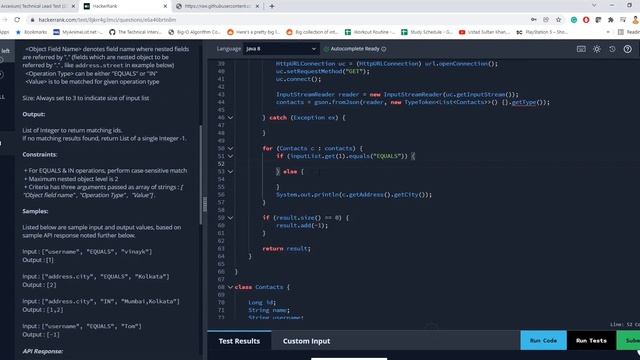Click the "Constraints:" heading
Screen dimensions: 640x360
(x=40, y=155)
